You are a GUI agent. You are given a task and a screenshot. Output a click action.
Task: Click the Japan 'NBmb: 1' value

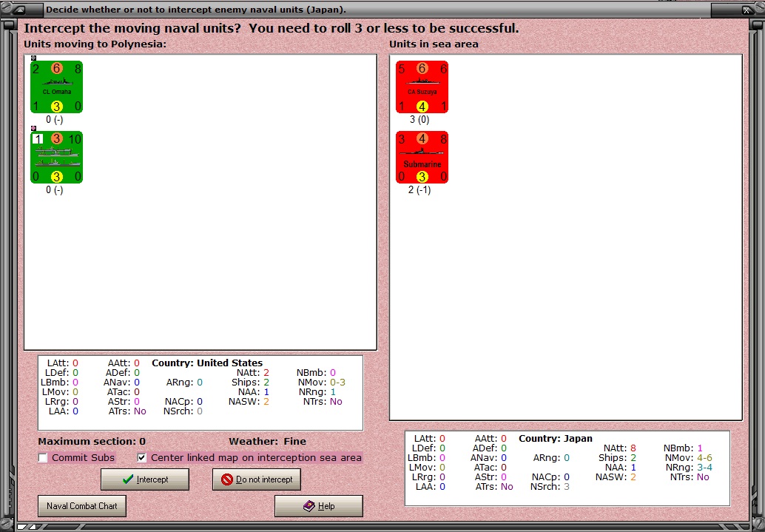pos(700,448)
